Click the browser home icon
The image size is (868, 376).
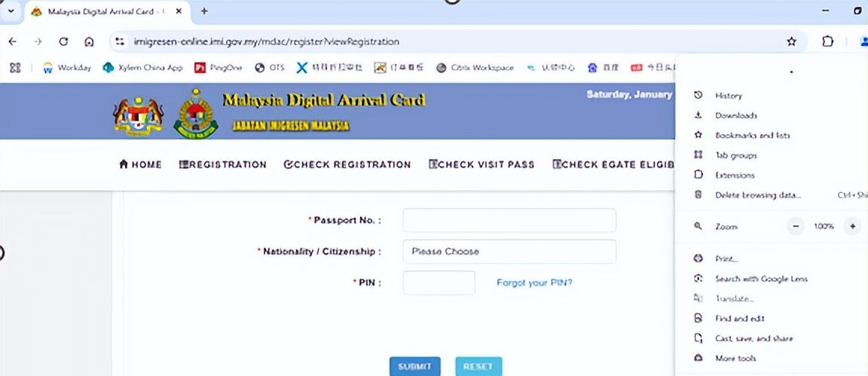click(x=89, y=41)
